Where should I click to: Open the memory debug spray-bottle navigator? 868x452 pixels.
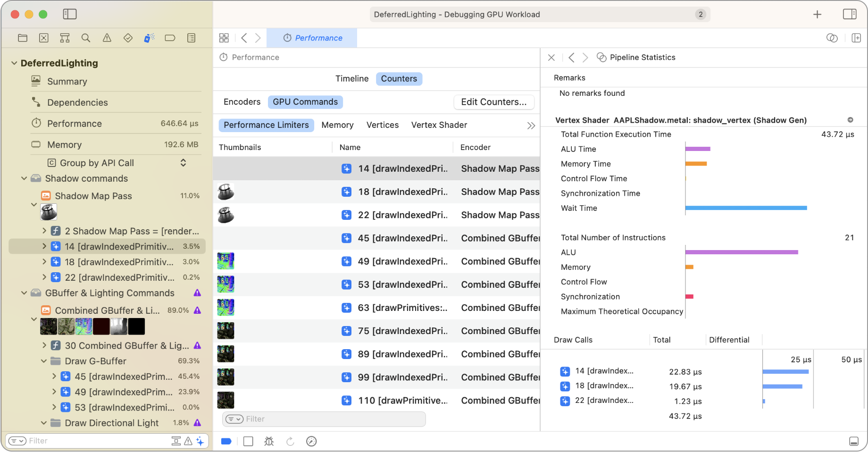pyautogui.click(x=149, y=38)
